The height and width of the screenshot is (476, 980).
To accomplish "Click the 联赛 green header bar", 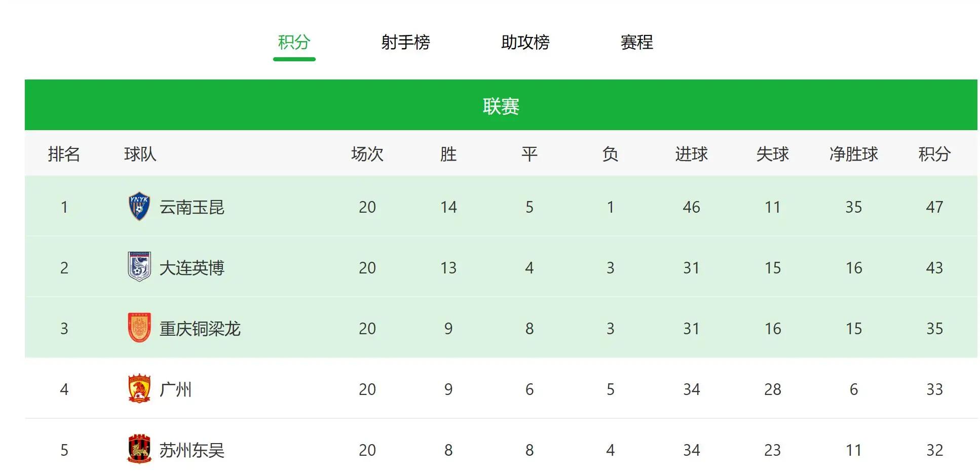I will pyautogui.click(x=501, y=105).
